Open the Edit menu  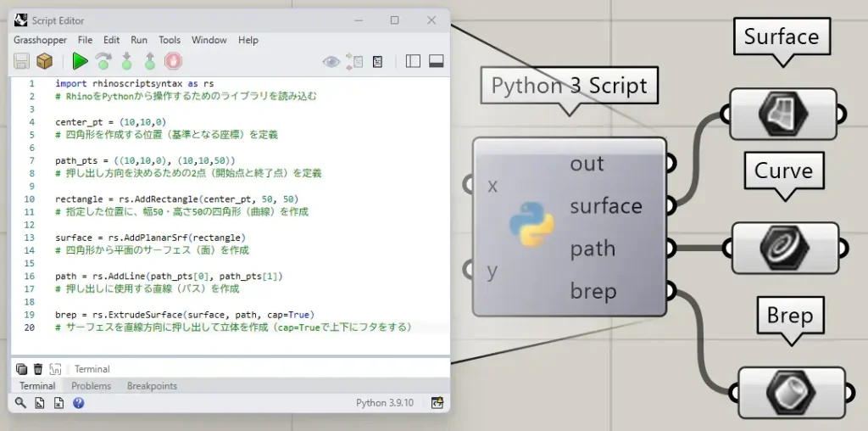pyautogui.click(x=111, y=40)
